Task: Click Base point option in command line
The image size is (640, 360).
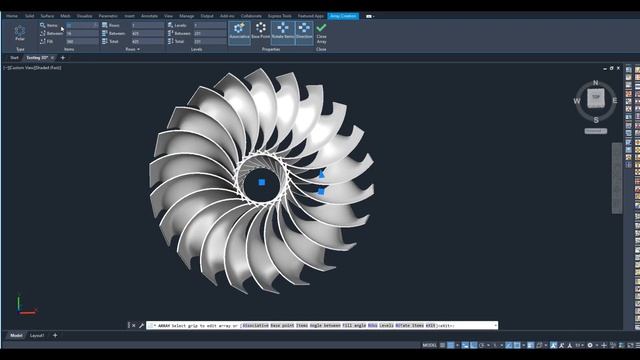Action: pos(282,326)
